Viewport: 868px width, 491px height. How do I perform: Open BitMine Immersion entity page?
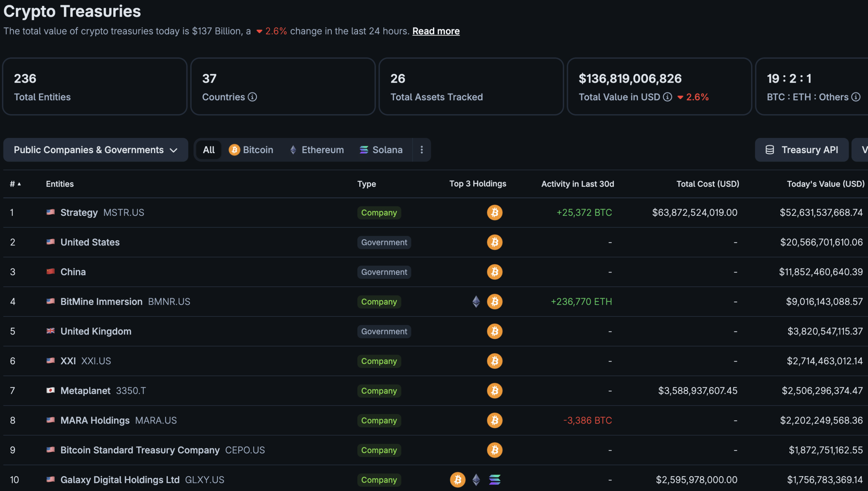pos(101,302)
